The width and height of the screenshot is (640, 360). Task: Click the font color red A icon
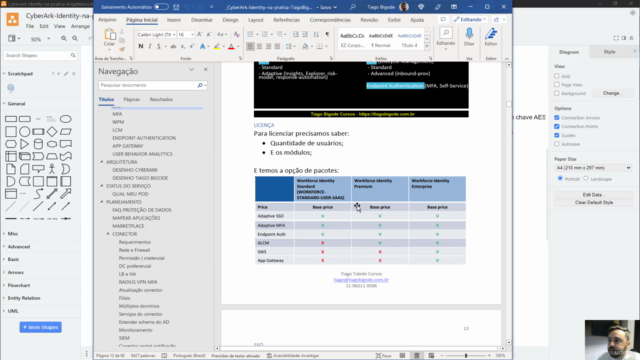[231, 47]
